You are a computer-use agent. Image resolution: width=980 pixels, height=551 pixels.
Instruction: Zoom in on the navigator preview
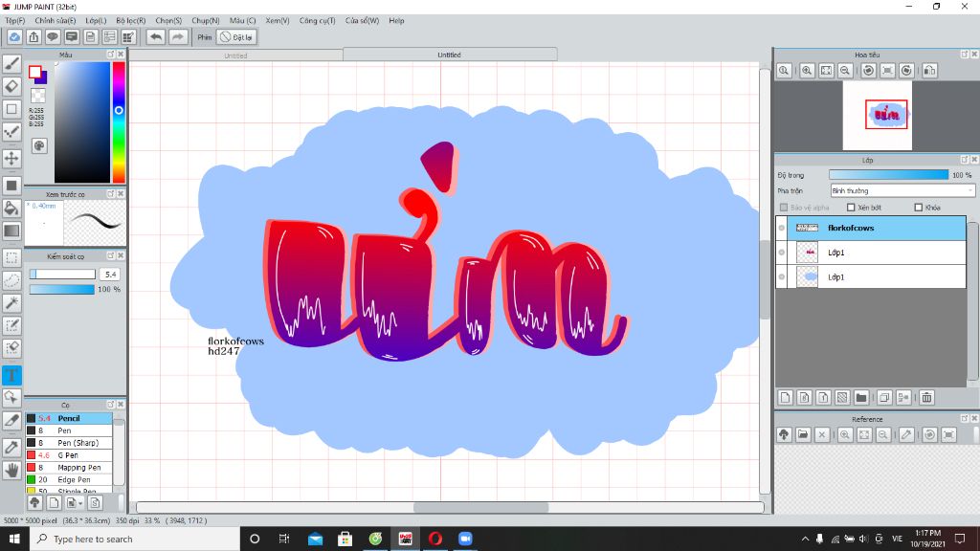coord(807,71)
